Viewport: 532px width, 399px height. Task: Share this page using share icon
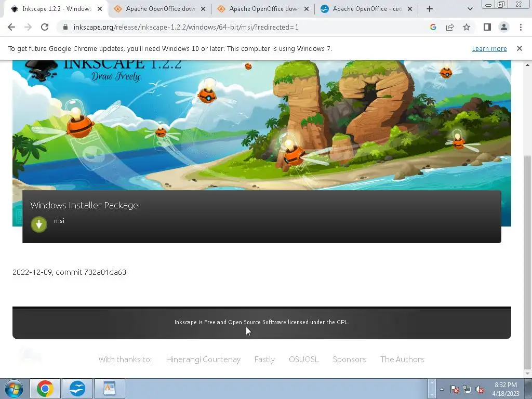pos(450,27)
